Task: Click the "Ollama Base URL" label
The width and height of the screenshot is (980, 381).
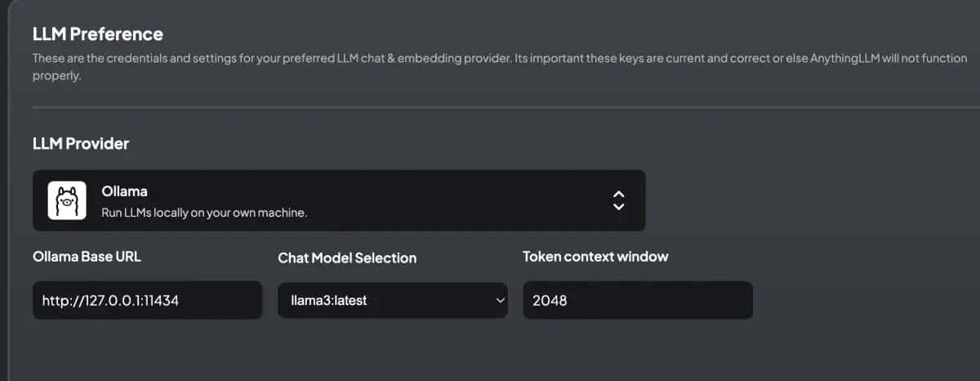Action: [x=87, y=257]
